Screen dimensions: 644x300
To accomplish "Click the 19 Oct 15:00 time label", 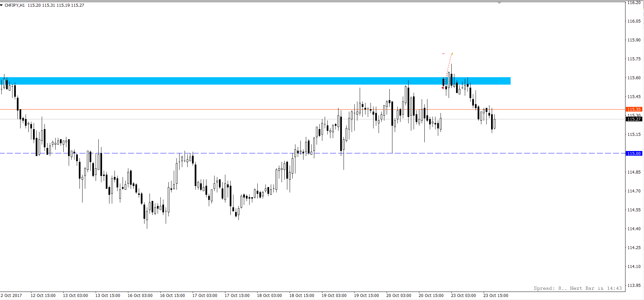I will tap(366, 296).
